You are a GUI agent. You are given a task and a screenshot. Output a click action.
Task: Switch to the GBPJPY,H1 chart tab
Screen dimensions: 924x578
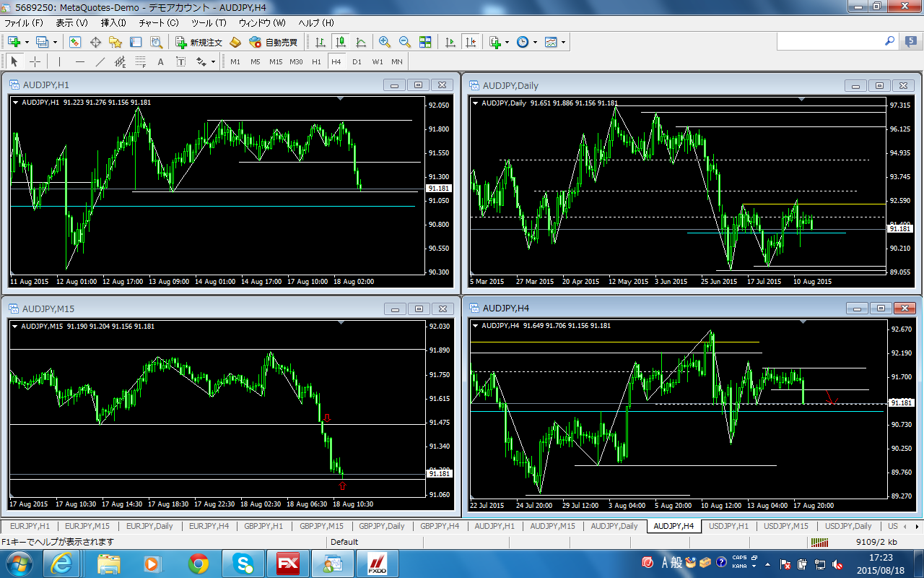(263, 526)
